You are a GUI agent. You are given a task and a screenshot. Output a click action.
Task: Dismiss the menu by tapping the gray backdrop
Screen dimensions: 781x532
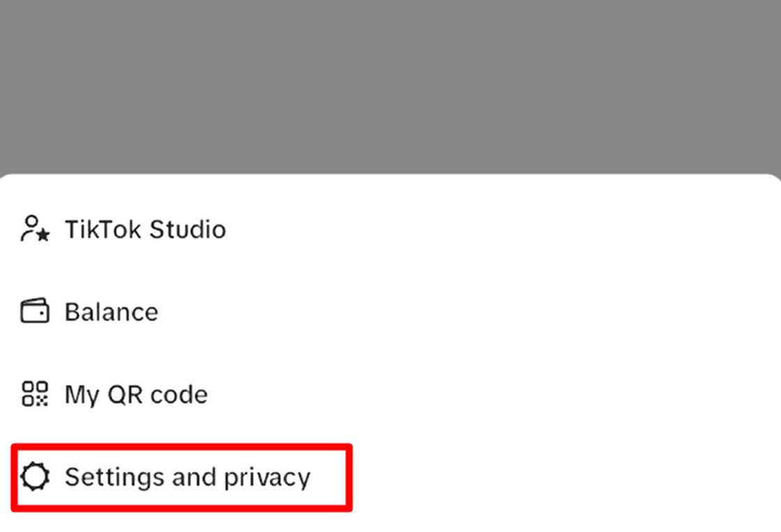point(390,84)
